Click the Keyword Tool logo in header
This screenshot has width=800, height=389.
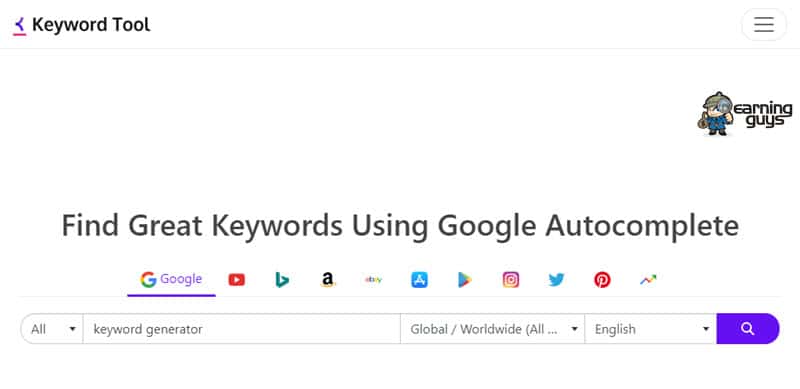(82, 25)
